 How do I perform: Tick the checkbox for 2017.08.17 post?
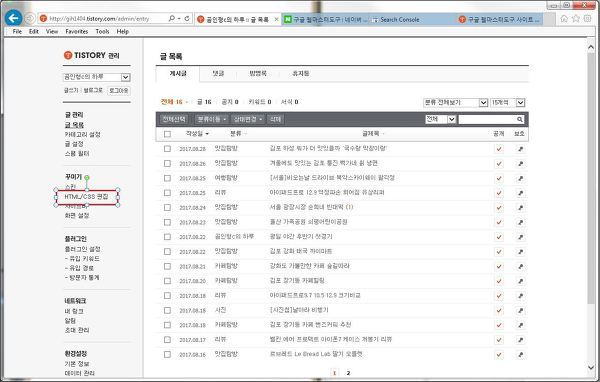pos(167,340)
